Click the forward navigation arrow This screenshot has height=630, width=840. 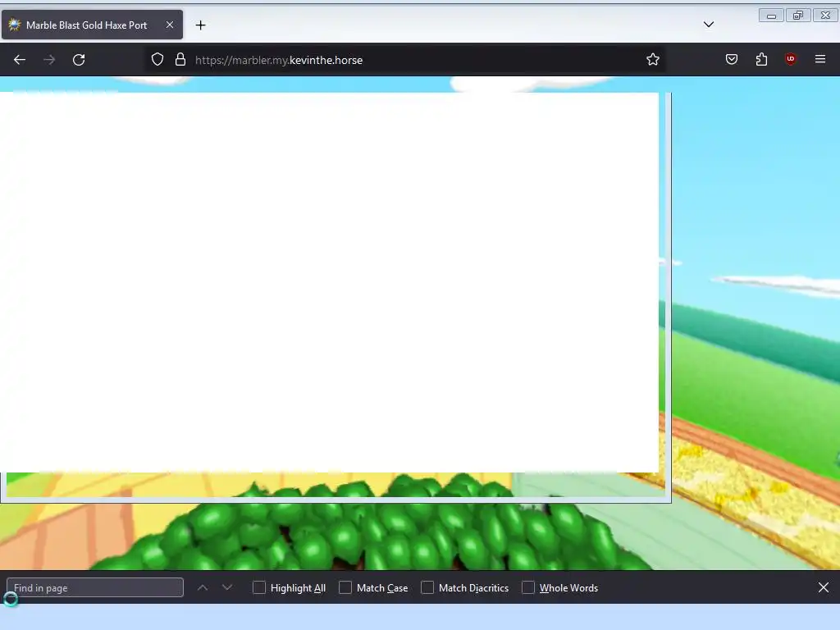49,60
